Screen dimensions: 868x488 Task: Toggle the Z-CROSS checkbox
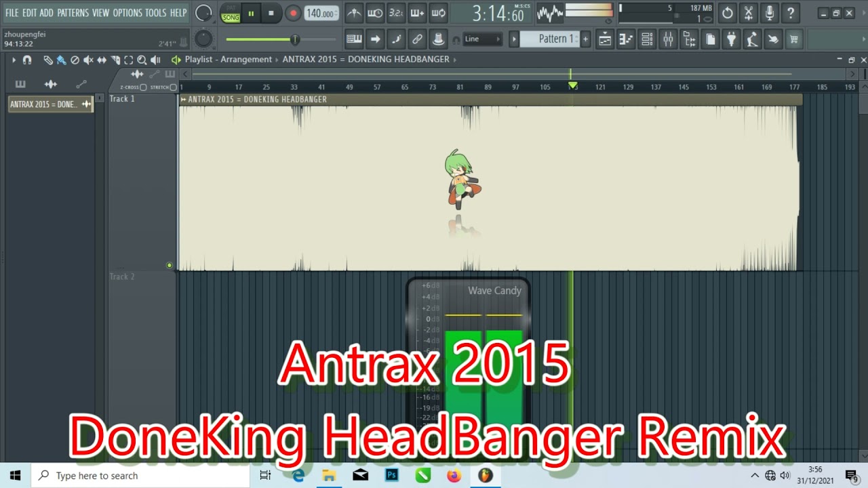[x=143, y=87]
